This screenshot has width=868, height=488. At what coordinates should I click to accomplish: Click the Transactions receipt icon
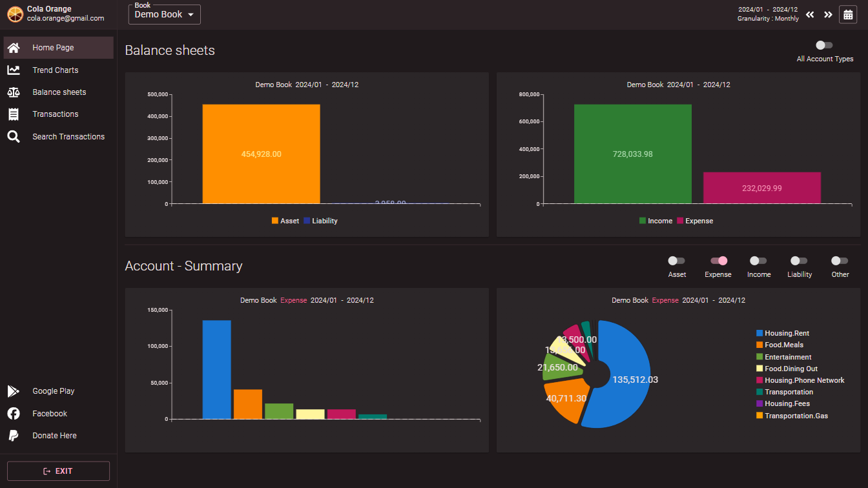click(14, 114)
